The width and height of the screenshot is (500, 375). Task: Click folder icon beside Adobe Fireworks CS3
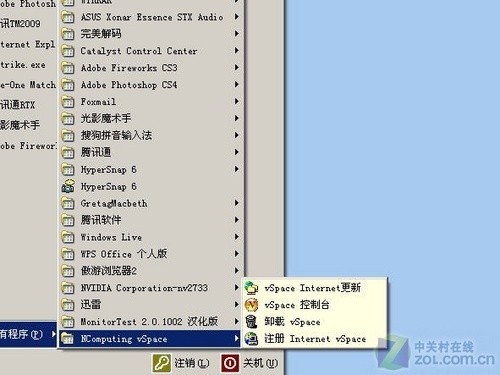click(68, 68)
